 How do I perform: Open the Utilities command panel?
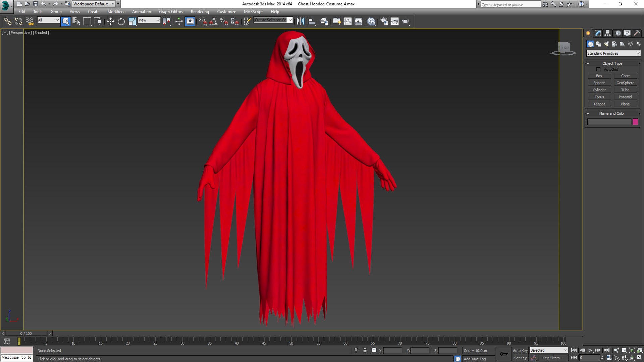[x=637, y=33]
